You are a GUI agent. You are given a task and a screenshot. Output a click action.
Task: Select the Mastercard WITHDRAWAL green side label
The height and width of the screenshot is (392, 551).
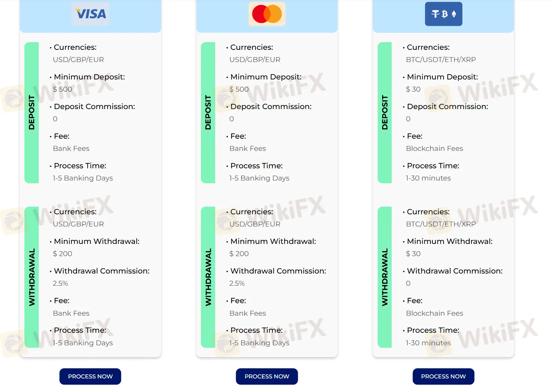(208, 277)
